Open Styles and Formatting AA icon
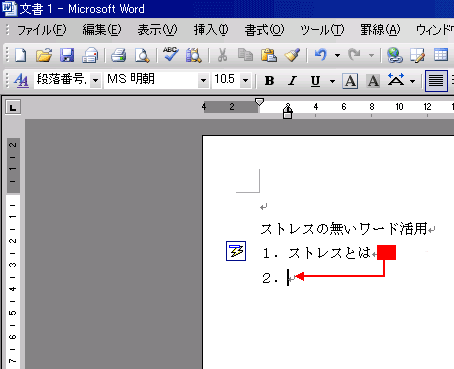The image size is (454, 369). pos(21,80)
